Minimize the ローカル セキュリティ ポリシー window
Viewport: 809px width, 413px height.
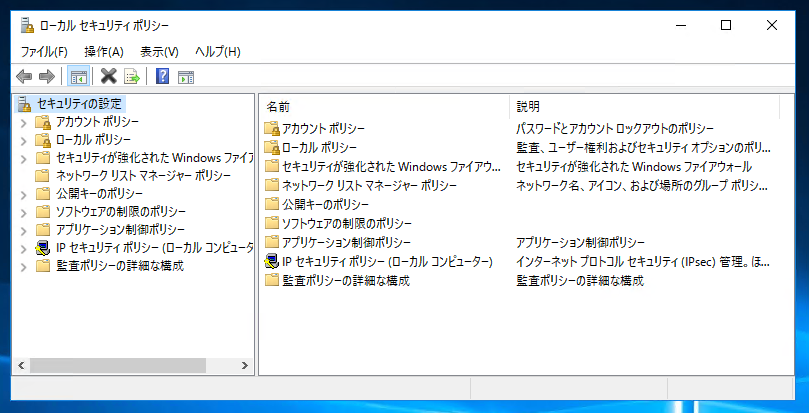pyautogui.click(x=681, y=25)
